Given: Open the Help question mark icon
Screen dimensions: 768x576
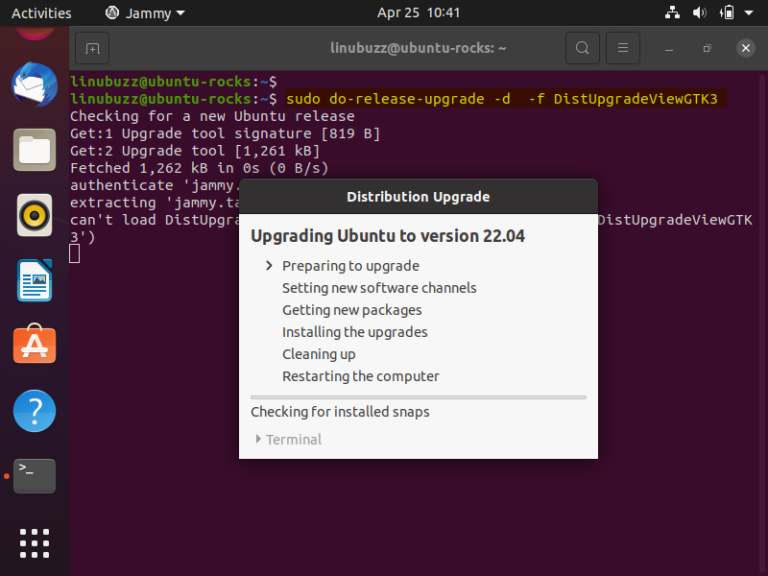Looking at the screenshot, I should [34, 411].
